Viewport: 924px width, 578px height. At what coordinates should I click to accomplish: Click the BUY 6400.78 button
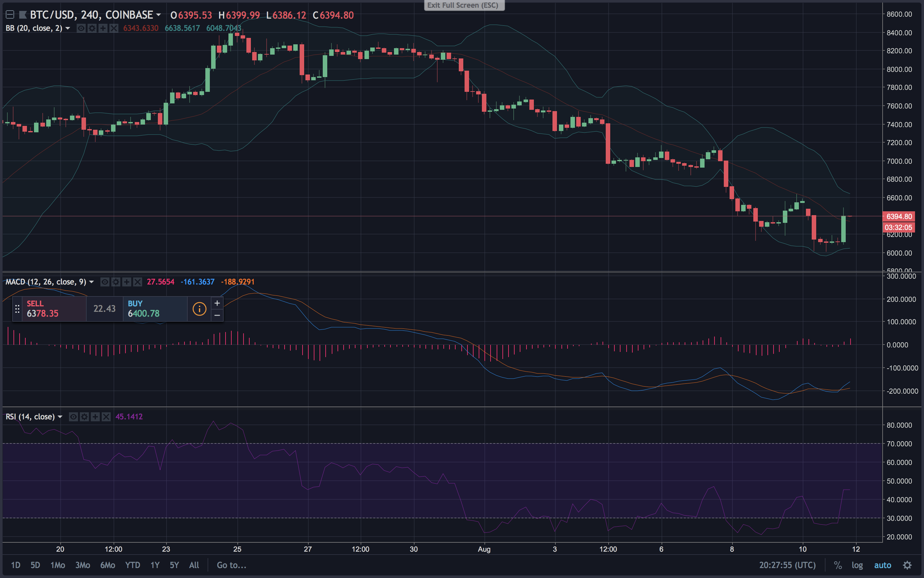155,309
